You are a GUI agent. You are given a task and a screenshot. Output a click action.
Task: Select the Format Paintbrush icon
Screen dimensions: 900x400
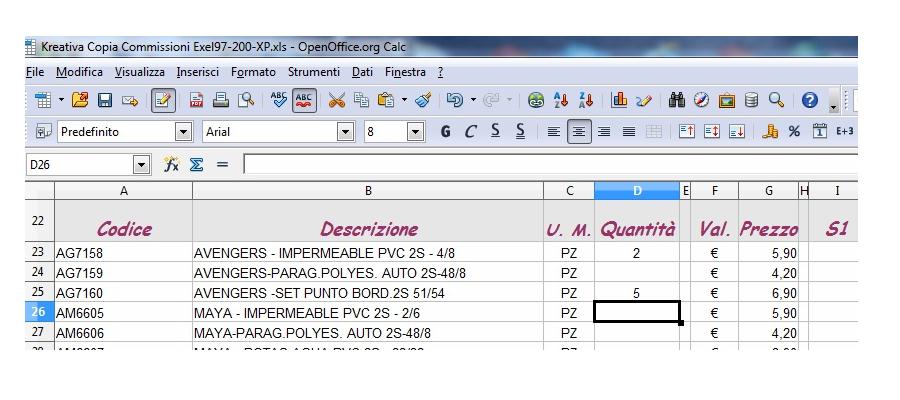coord(423,100)
